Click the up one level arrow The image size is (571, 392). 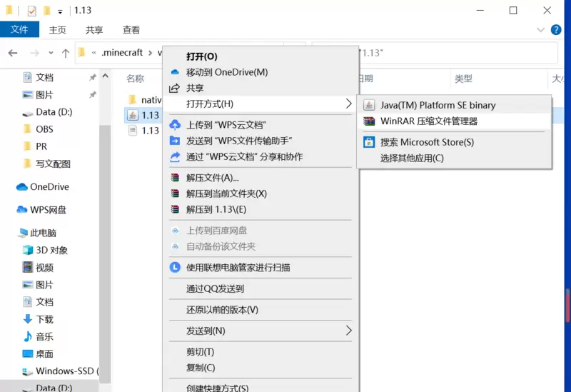(x=66, y=53)
